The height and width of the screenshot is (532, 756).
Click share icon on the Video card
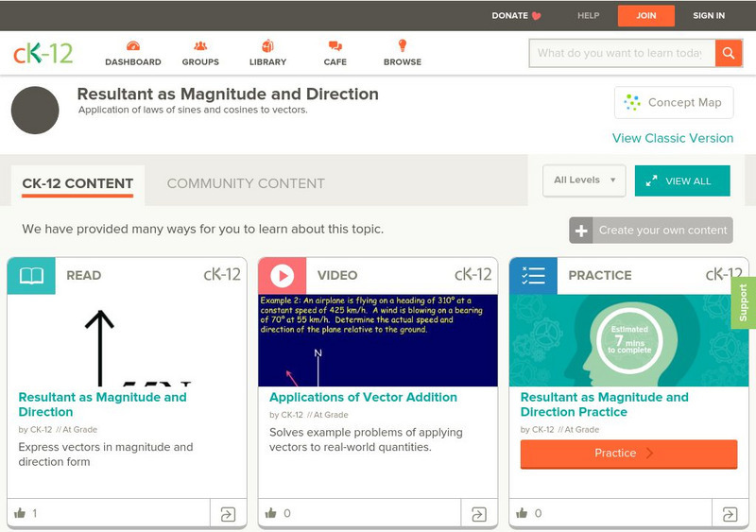[479, 514]
